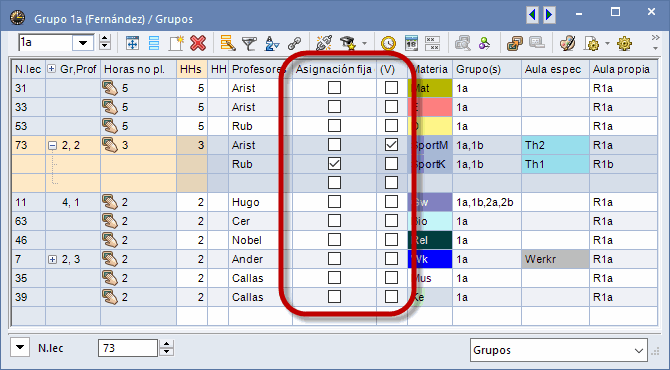Image resolution: width=670 pixels, height=370 pixels.
Task: Click the N.lec number field showing 73
Action: click(128, 348)
